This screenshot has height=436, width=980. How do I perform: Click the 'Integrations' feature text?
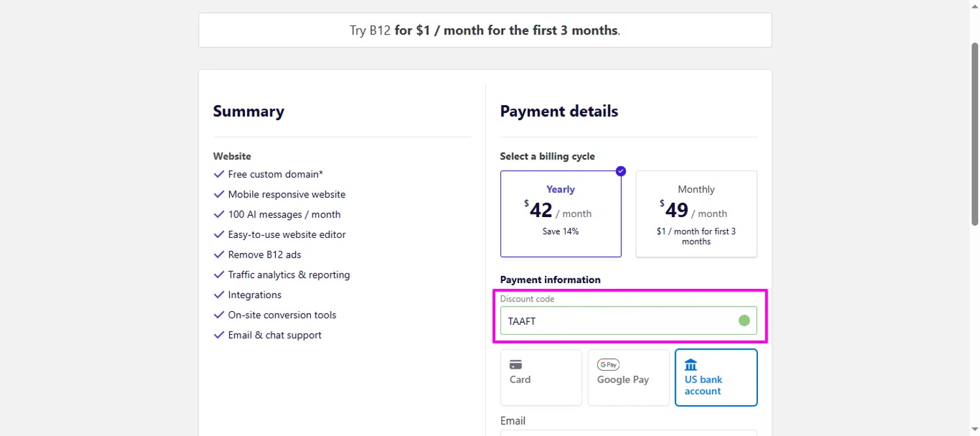coord(255,295)
